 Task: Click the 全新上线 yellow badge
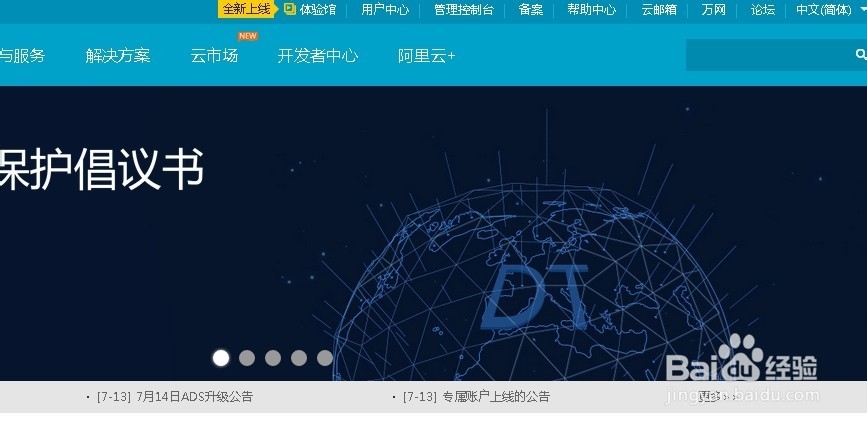(x=246, y=9)
